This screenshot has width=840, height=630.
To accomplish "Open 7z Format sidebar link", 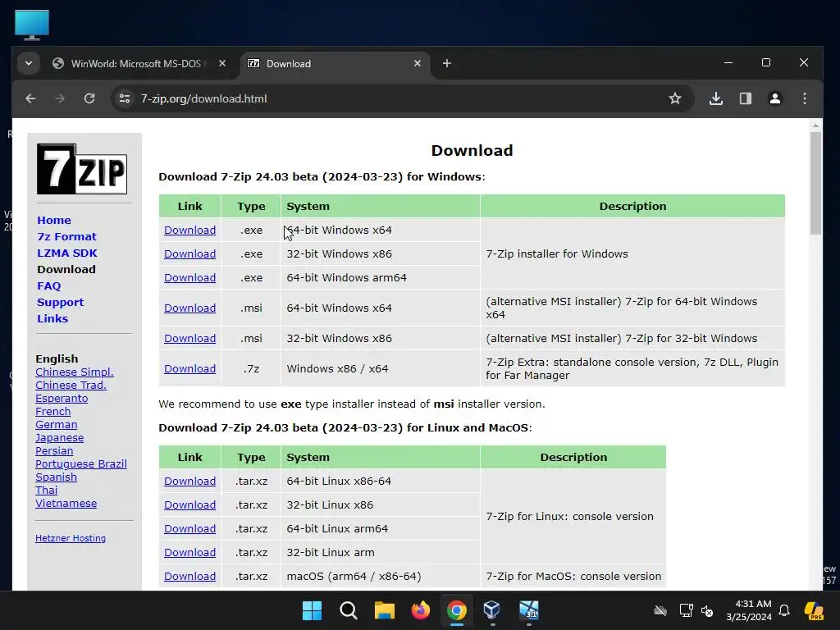I will pos(66,237).
